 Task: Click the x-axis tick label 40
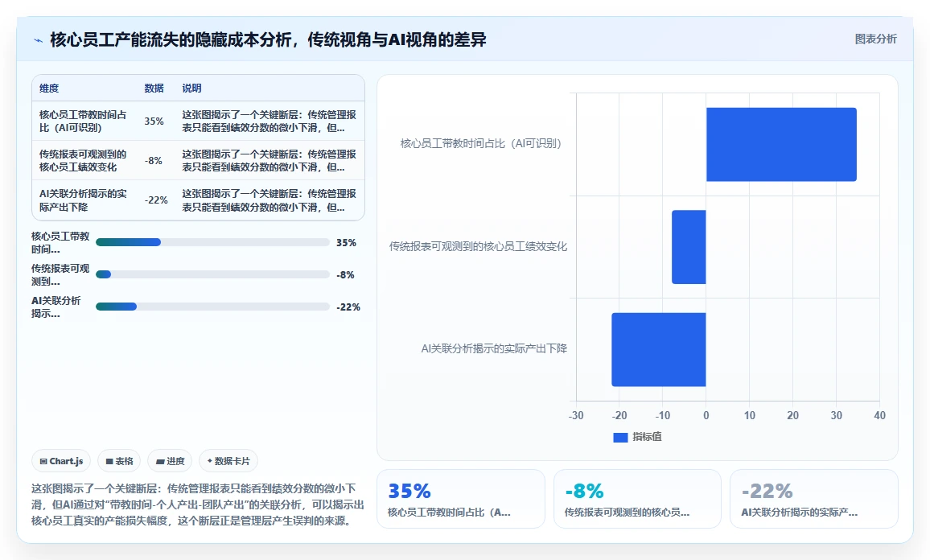879,416
